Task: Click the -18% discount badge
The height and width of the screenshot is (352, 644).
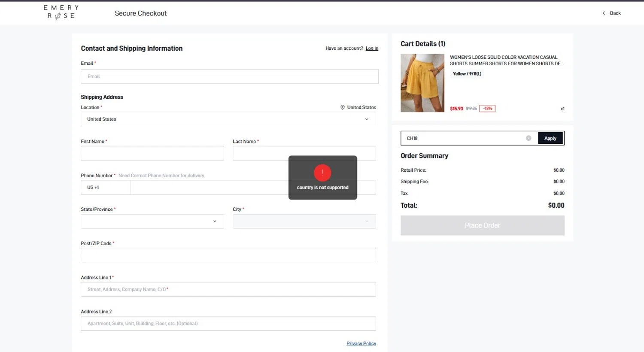Action: tap(487, 109)
